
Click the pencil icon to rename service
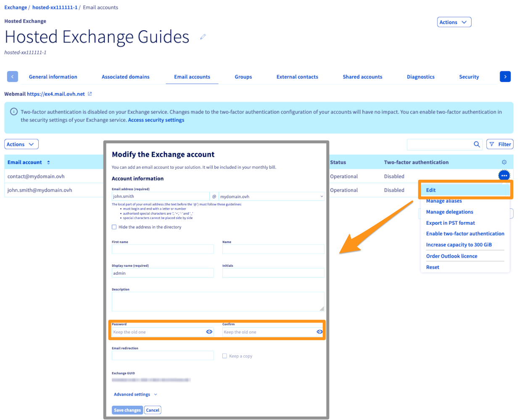tap(203, 37)
